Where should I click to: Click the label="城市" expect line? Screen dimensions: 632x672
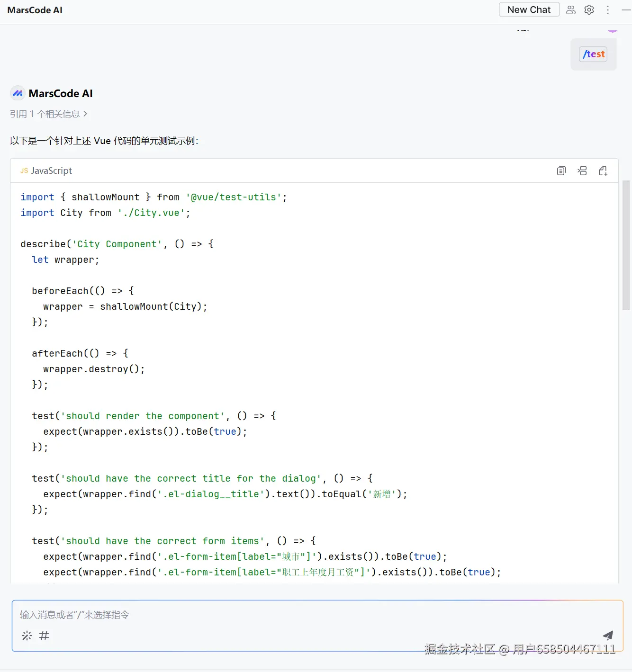pyautogui.click(x=245, y=556)
